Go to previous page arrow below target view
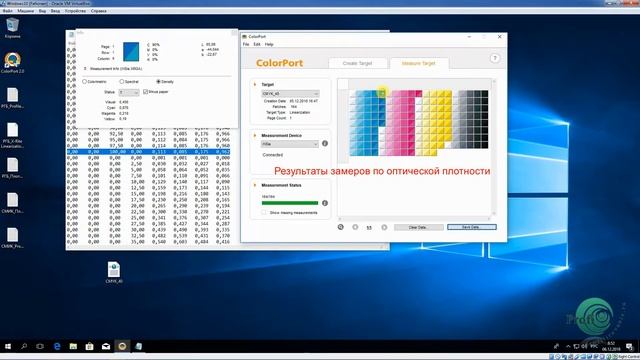640x360 pixels. 355,227
